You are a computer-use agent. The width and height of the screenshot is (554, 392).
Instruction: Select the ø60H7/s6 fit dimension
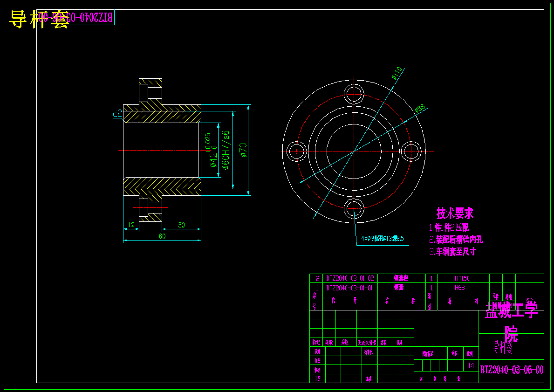pyautogui.click(x=225, y=150)
